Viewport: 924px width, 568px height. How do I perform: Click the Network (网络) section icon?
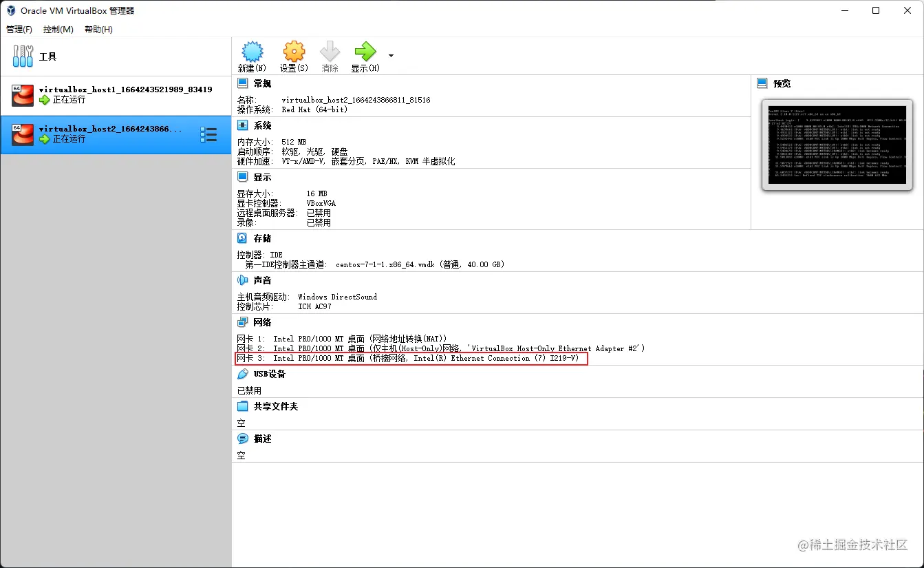[242, 322]
